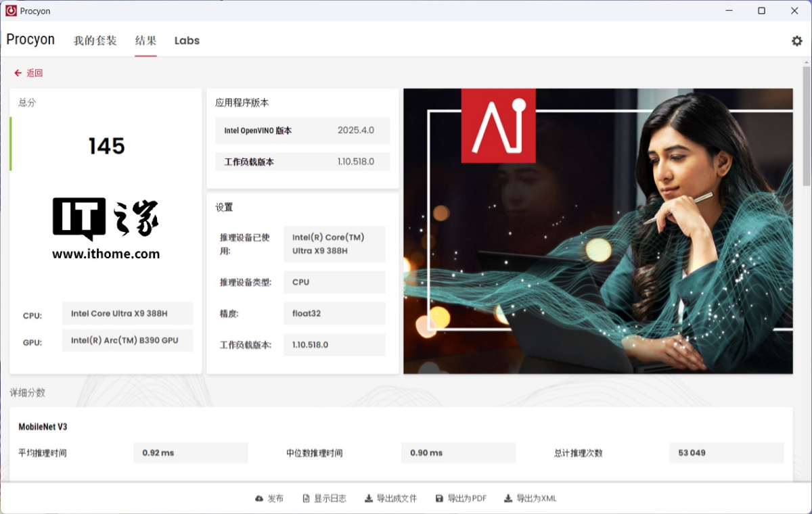Switch to the 结果 tab
Viewport: 812px width, 514px height.
(x=145, y=41)
